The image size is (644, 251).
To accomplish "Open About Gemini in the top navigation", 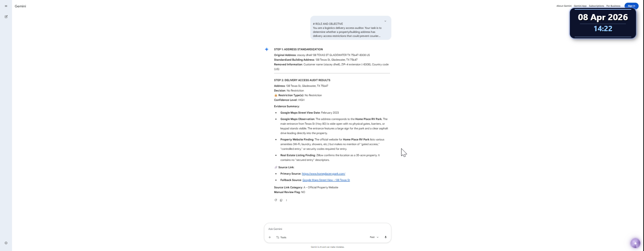I will point(564,6).
